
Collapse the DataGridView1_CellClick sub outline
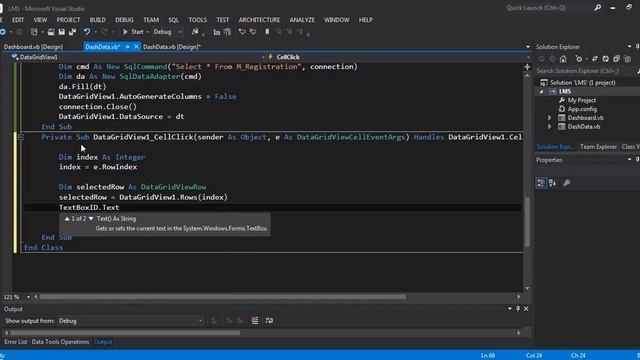[20, 137]
